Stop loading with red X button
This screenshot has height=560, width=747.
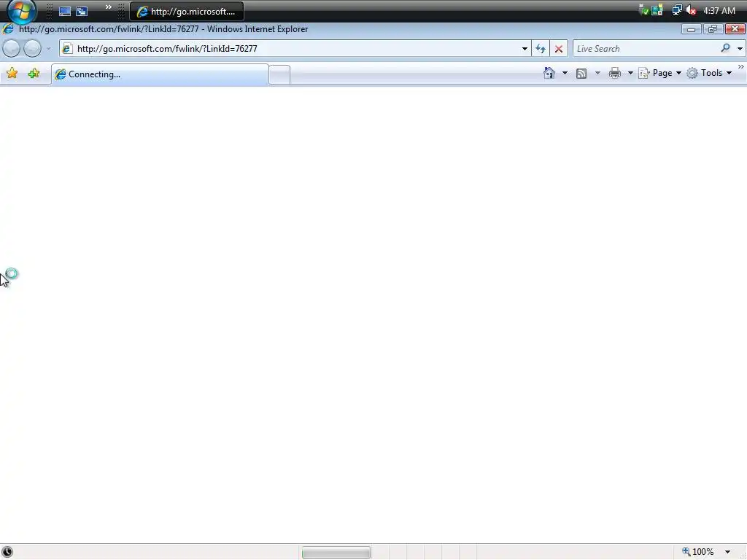pos(559,49)
